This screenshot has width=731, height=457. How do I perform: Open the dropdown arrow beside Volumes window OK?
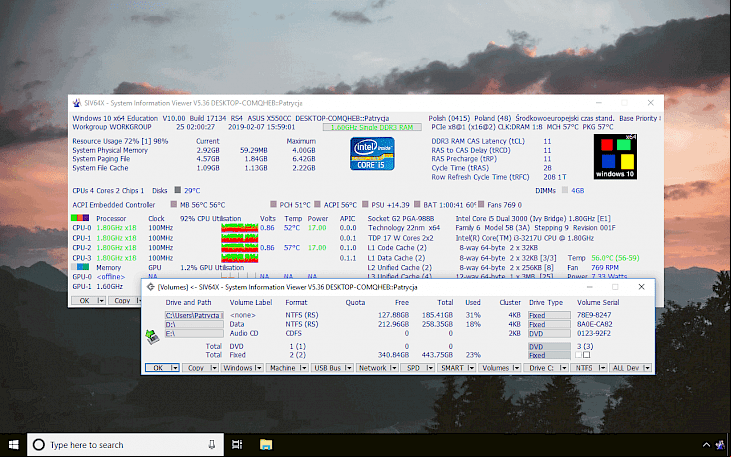click(x=175, y=368)
